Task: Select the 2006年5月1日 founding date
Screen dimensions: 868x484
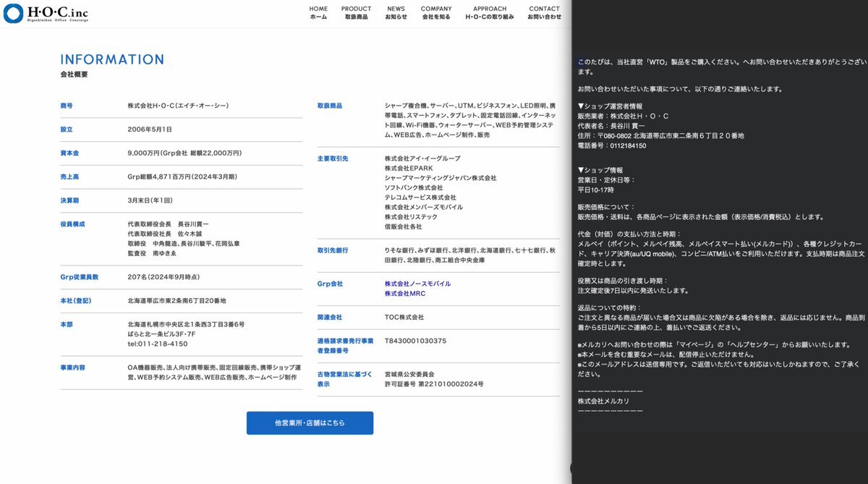Action: (x=150, y=130)
